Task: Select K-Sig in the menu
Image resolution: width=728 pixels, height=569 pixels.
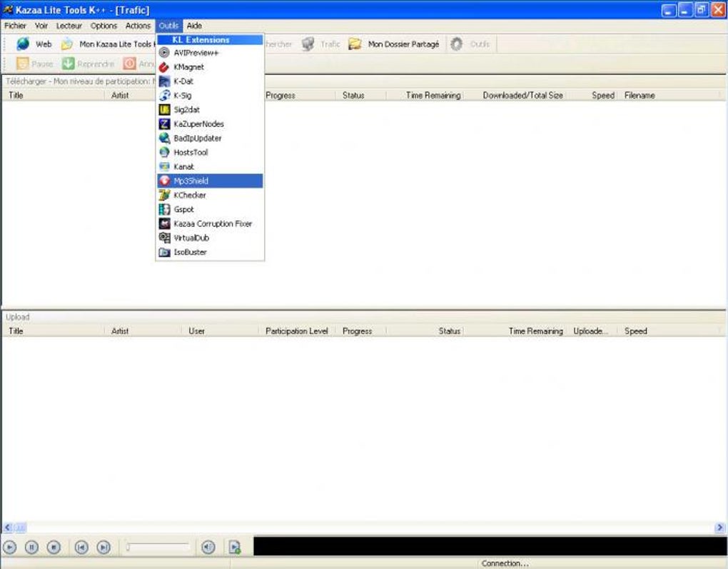Action: pos(210,95)
